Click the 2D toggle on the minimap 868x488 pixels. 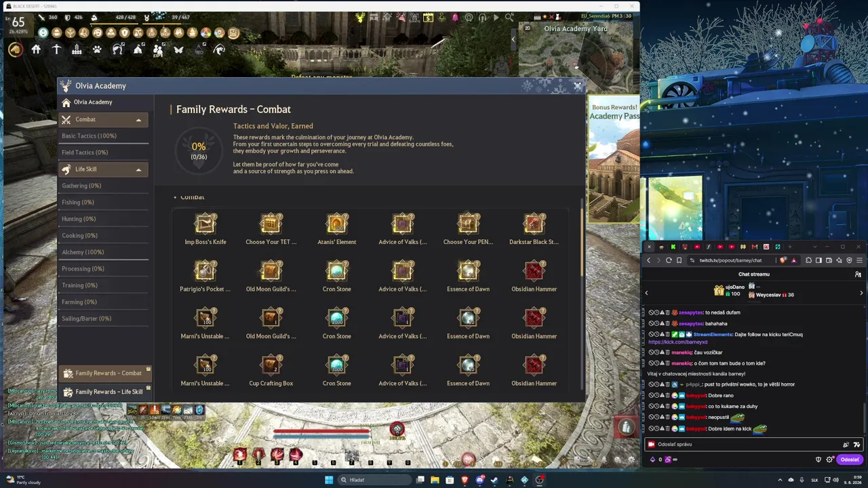[528, 28]
